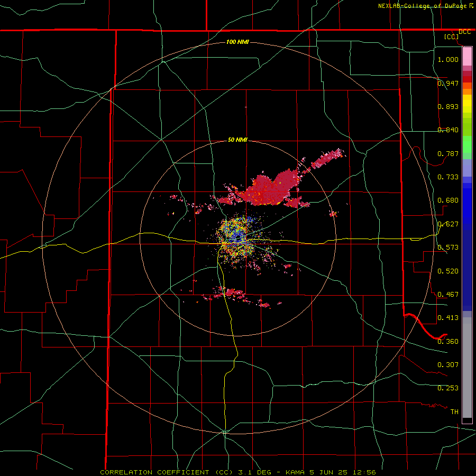Click the [CC] legend heading
This screenshot has height=476, width=476.
(x=452, y=36)
